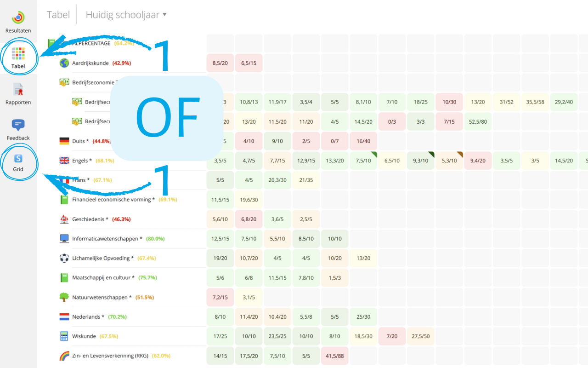Select the Engels 13,3/20 grade
Screen dimensions: 588x368
[334, 161]
